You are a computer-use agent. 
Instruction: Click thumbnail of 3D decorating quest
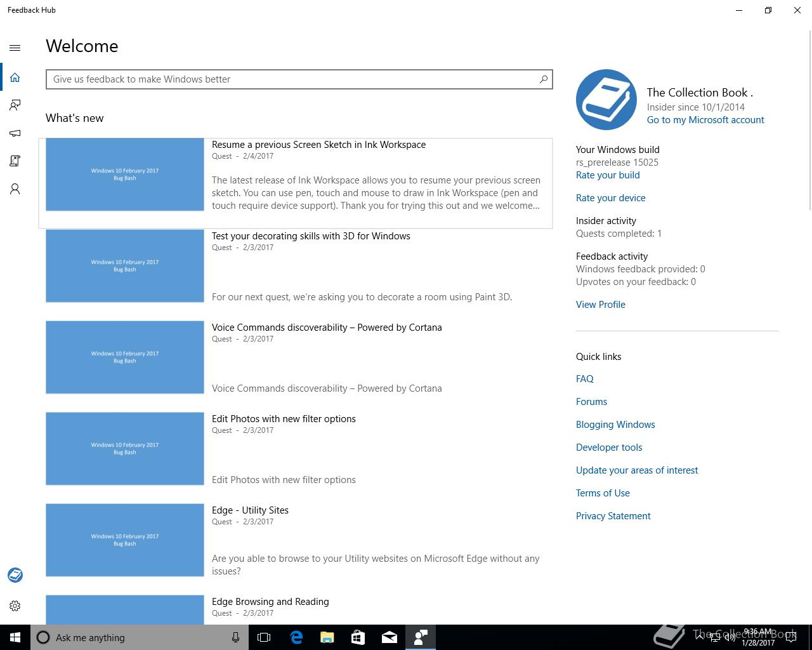(x=125, y=266)
